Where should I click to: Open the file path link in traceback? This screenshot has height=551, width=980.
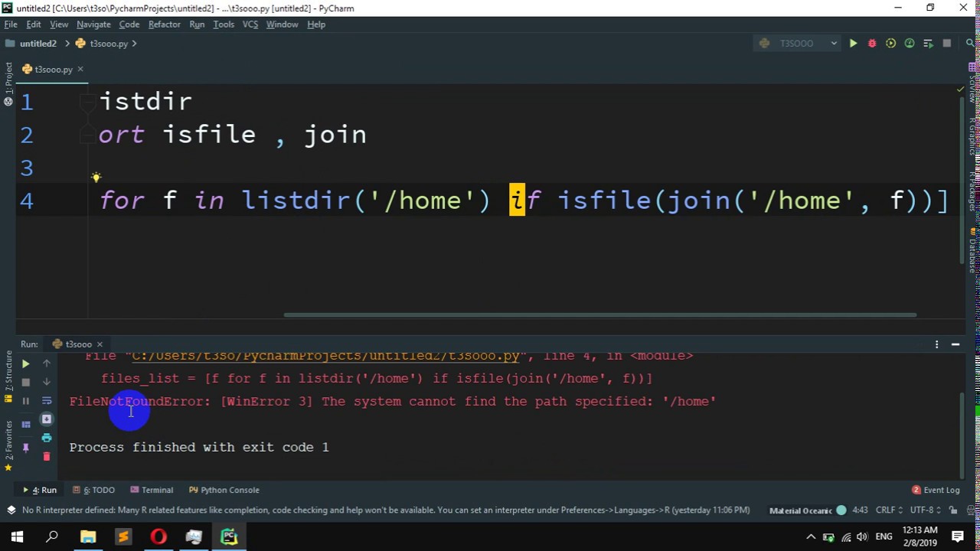tap(325, 356)
